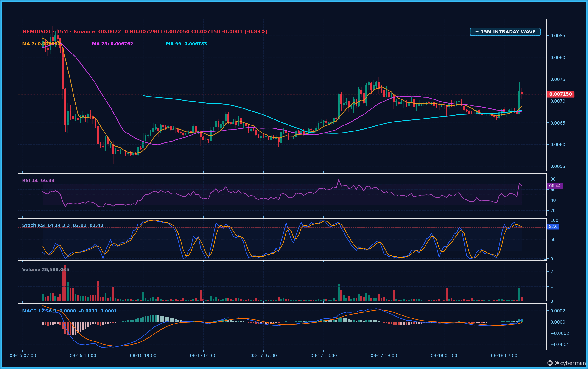Select the Stoch RSI 14 14 3 3 label
Screen dimensions: 588x369
pos(63,225)
